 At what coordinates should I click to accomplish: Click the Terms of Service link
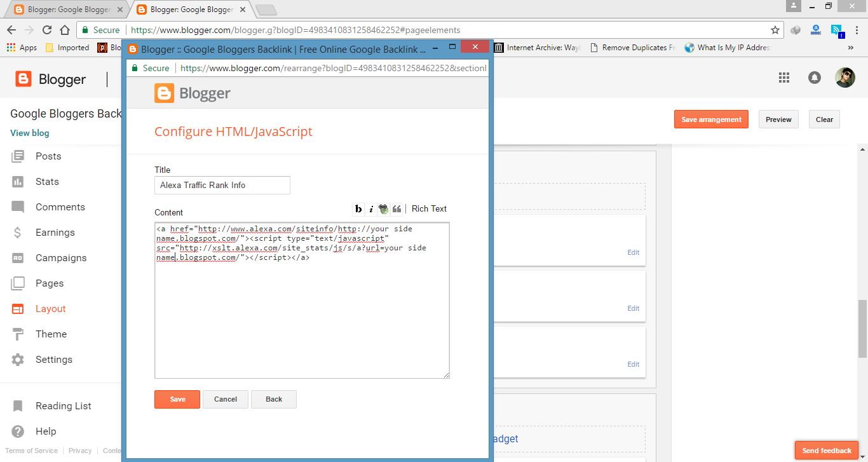tap(31, 451)
